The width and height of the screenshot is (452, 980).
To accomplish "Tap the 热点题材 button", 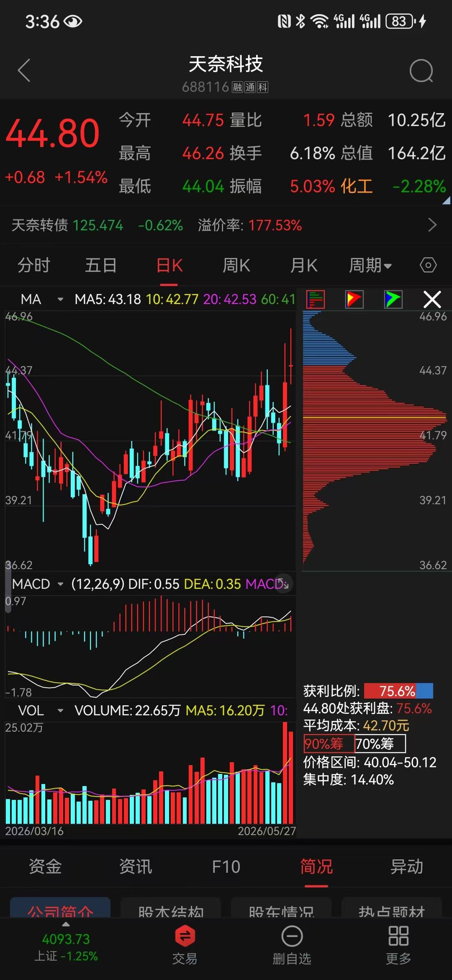I will pyautogui.click(x=392, y=908).
